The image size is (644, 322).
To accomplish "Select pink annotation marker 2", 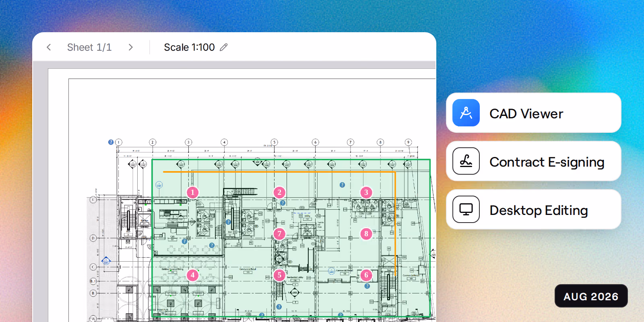I will click(x=279, y=192).
